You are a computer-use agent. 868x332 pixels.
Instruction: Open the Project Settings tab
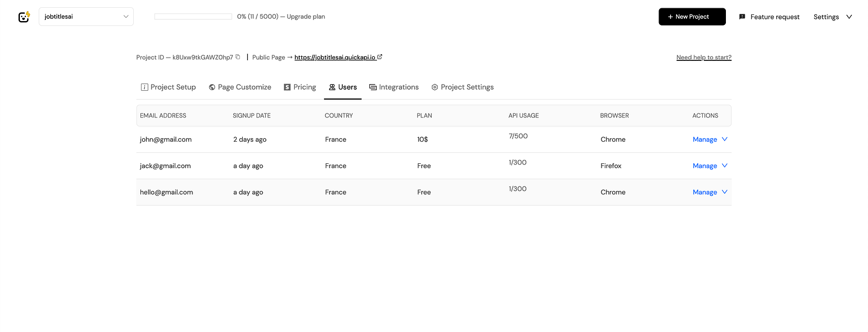tap(467, 87)
